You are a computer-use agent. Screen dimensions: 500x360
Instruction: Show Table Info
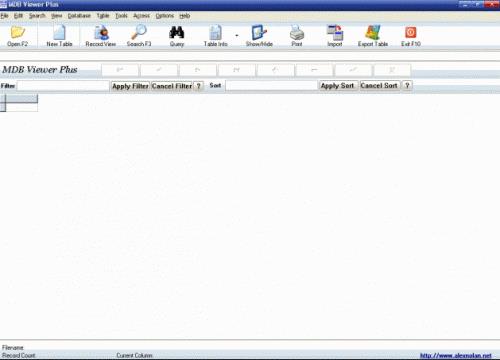click(215, 36)
